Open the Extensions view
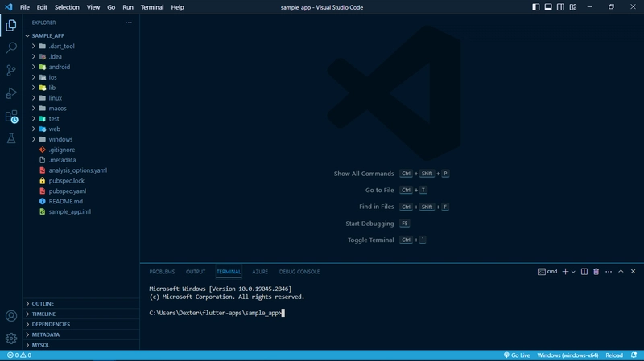The width and height of the screenshot is (644, 361). click(x=11, y=117)
